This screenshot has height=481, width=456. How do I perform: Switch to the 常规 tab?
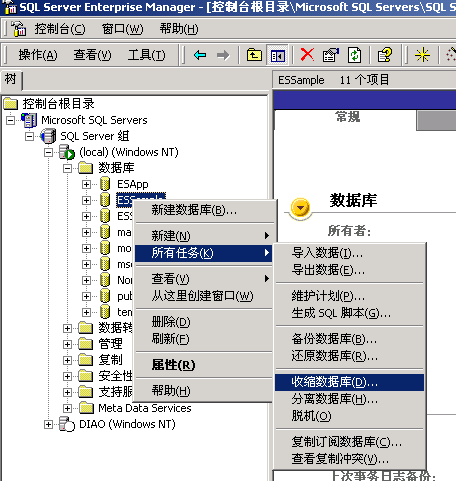click(x=347, y=117)
